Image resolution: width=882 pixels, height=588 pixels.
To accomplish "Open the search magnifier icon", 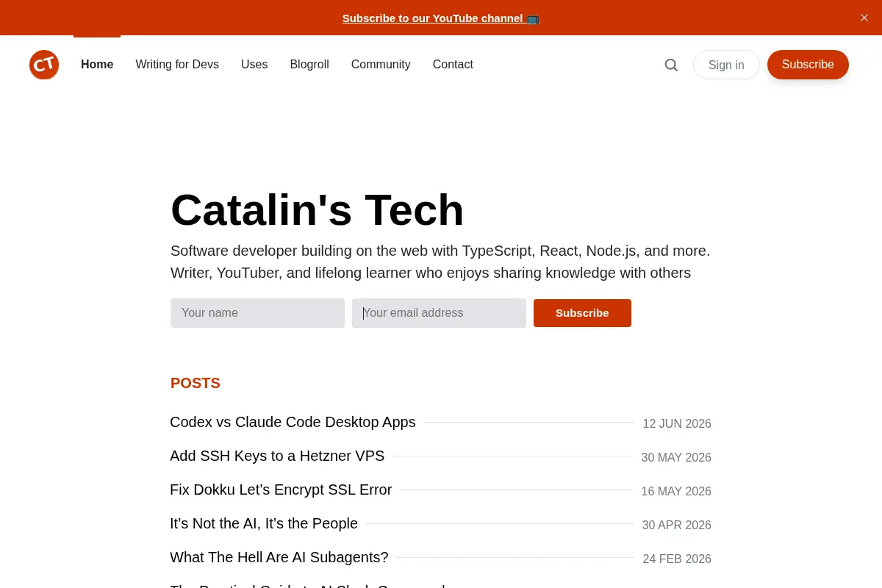I will point(671,65).
